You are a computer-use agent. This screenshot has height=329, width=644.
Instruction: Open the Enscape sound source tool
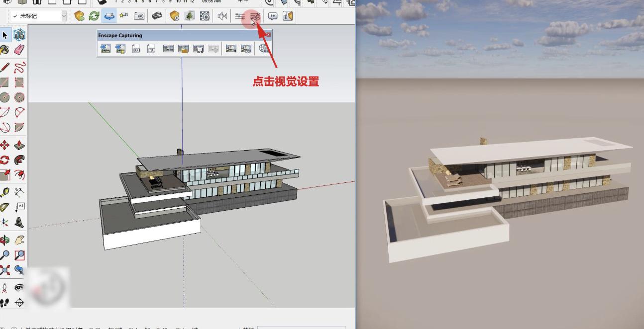coord(222,16)
